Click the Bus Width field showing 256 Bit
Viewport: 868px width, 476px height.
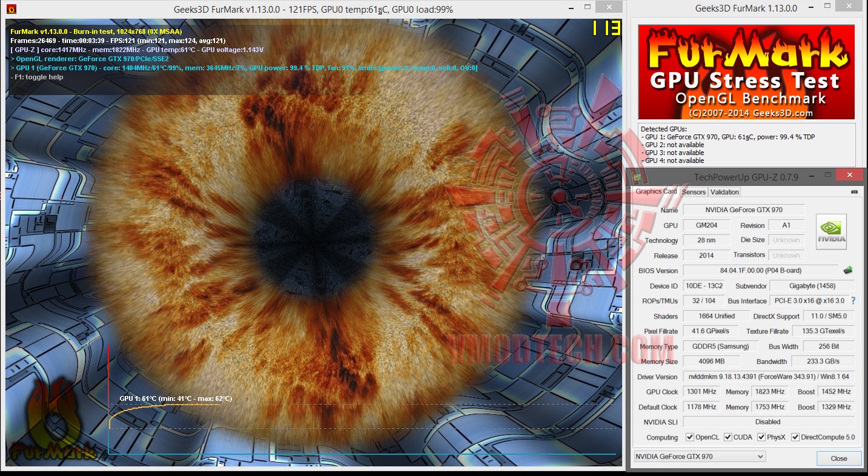829,346
